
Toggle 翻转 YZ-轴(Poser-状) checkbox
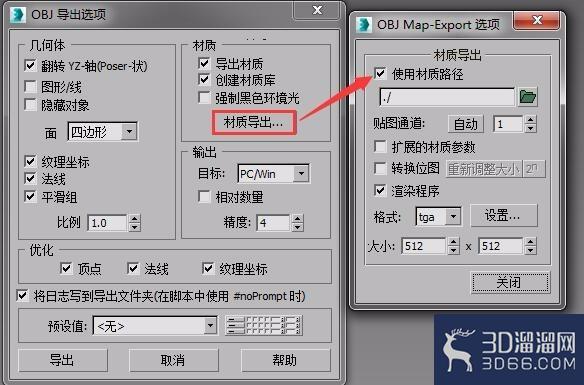[30, 65]
